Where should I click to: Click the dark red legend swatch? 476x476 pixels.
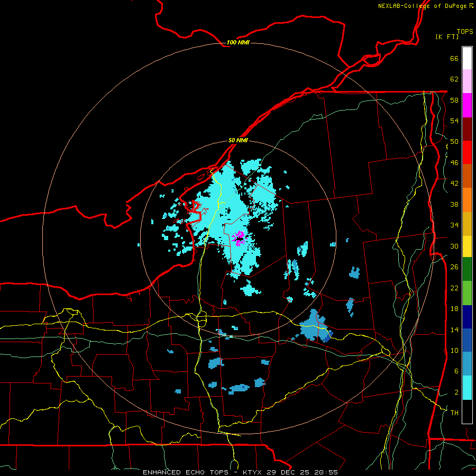click(467, 129)
